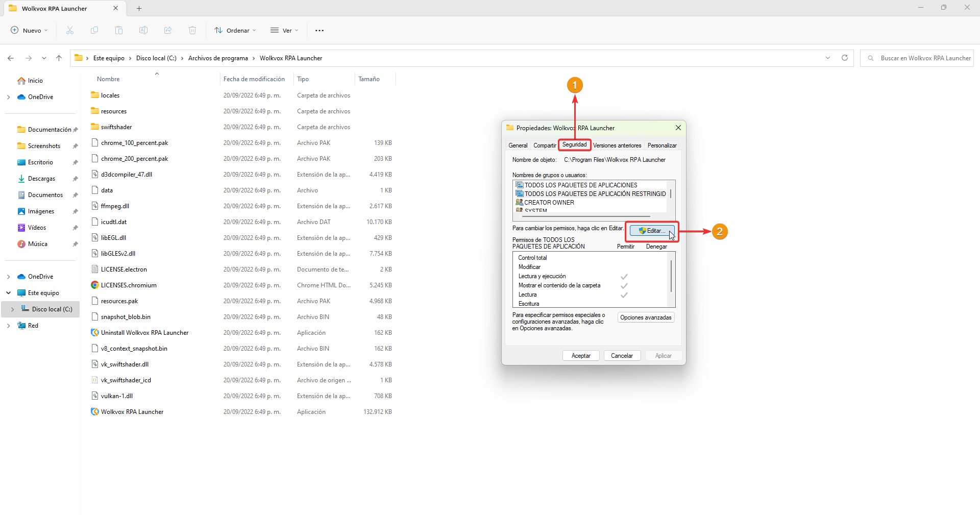Switch to the General tab
The width and height of the screenshot is (980, 515).
tap(518, 145)
